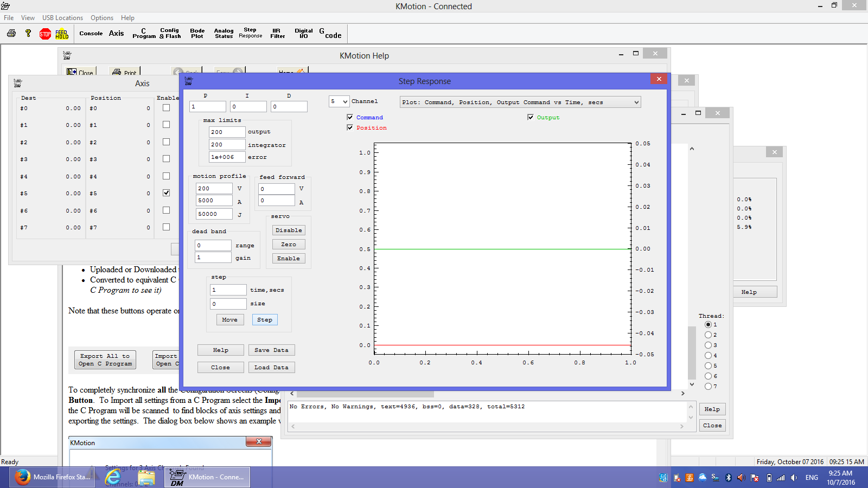Open the Channel number dropdown
868x488 pixels.
[339, 101]
